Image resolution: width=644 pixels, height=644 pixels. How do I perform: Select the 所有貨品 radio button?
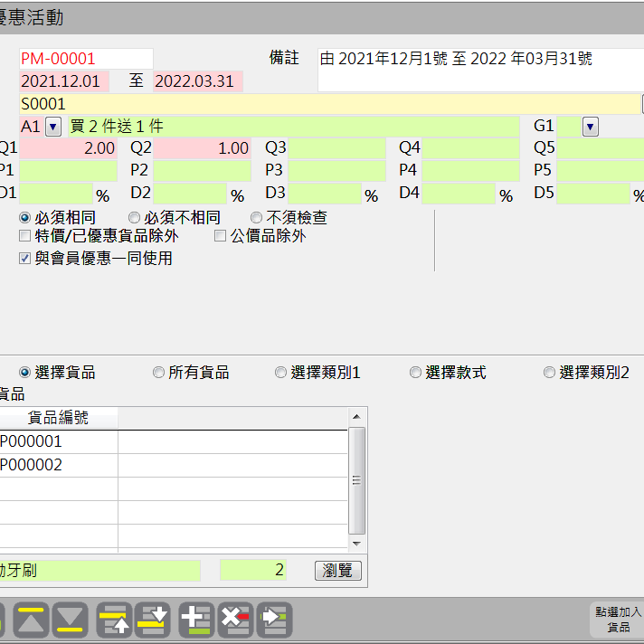[158, 373]
